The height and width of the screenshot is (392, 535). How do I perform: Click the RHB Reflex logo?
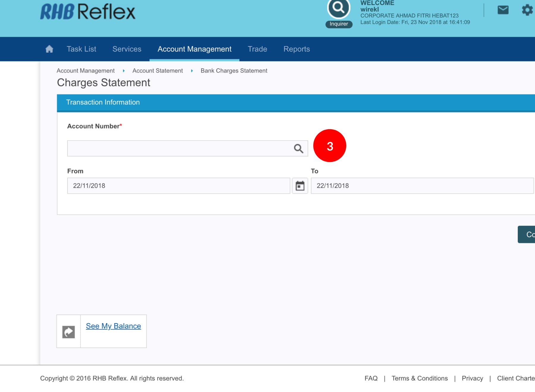[88, 12]
